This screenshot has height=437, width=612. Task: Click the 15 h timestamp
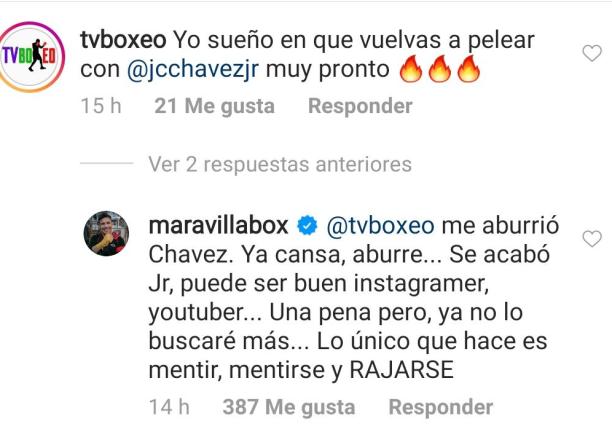pyautogui.click(x=101, y=106)
